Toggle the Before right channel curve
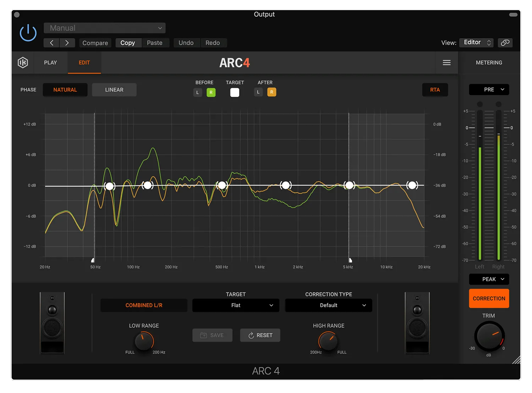This screenshot has height=393, width=532. [x=211, y=93]
